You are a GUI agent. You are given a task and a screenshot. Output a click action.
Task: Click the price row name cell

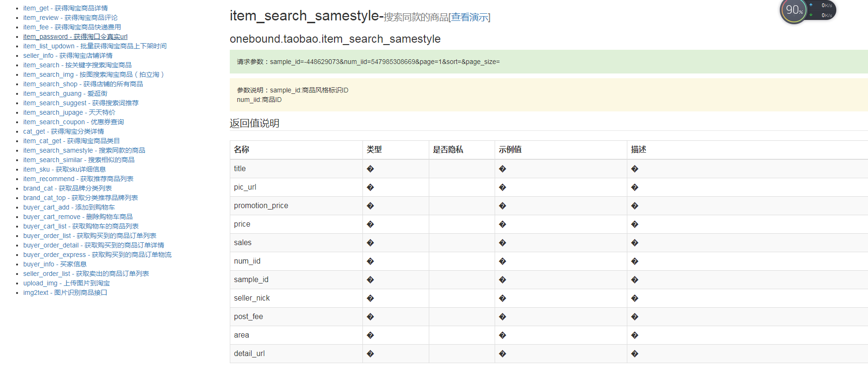coord(296,224)
